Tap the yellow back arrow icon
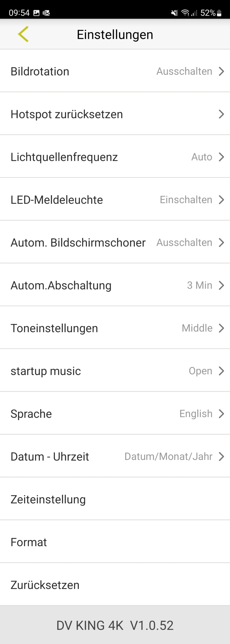 pyautogui.click(x=23, y=34)
